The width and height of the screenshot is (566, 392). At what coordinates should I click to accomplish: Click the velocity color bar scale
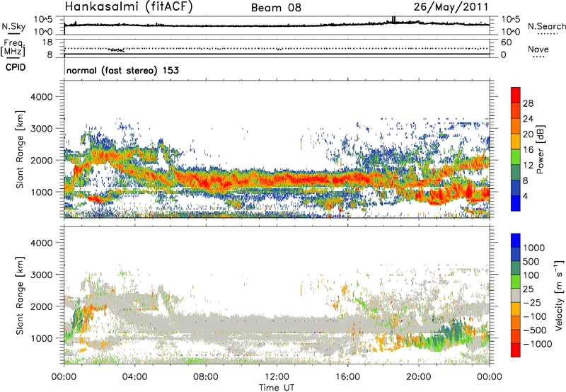click(516, 295)
